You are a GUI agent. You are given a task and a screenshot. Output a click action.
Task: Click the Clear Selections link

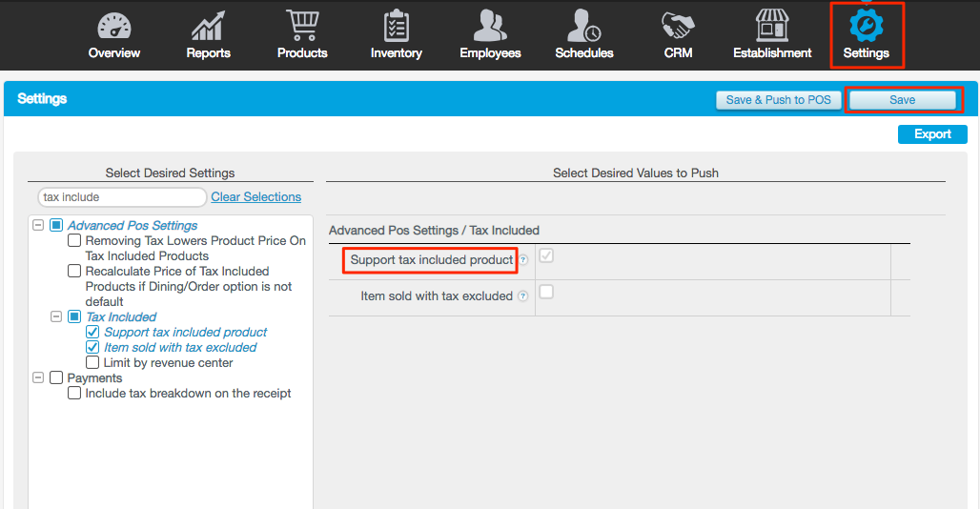click(x=255, y=197)
